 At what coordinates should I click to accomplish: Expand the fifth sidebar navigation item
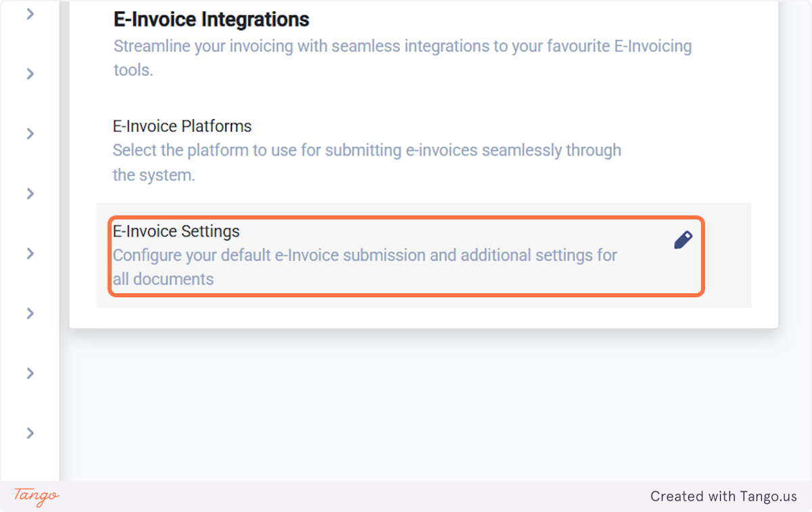coord(30,253)
